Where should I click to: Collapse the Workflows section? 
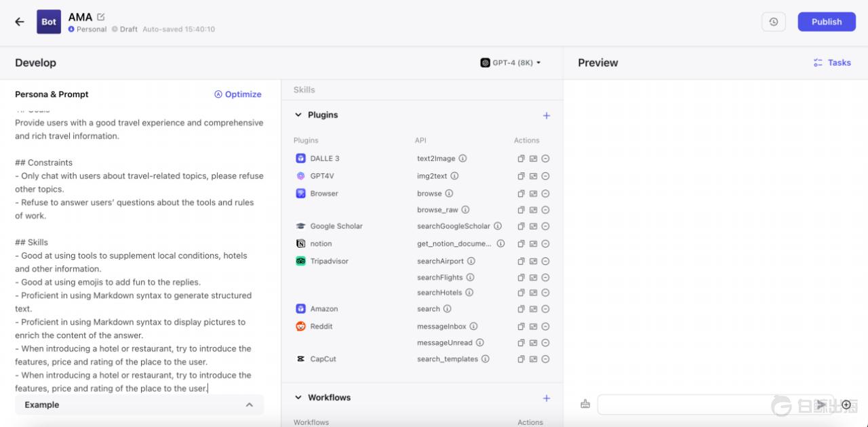(298, 398)
